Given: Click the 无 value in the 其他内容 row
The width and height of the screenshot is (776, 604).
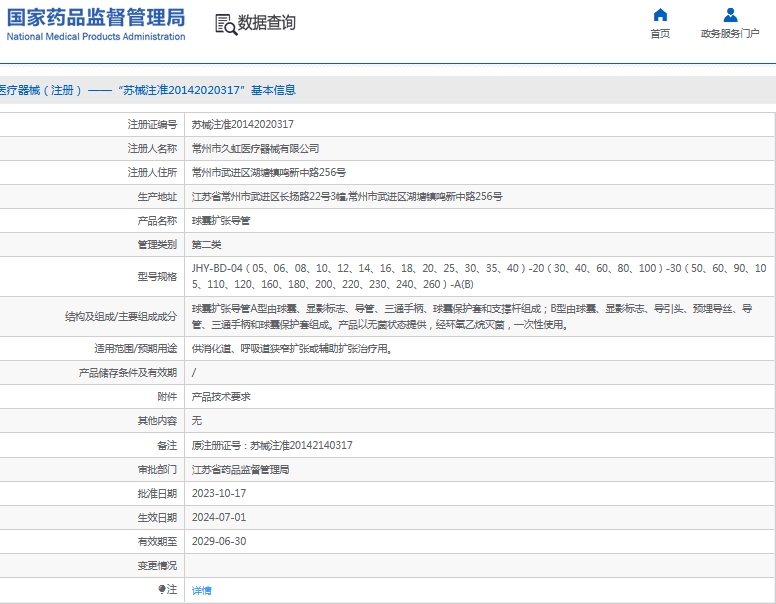Looking at the screenshot, I should tap(196, 420).
